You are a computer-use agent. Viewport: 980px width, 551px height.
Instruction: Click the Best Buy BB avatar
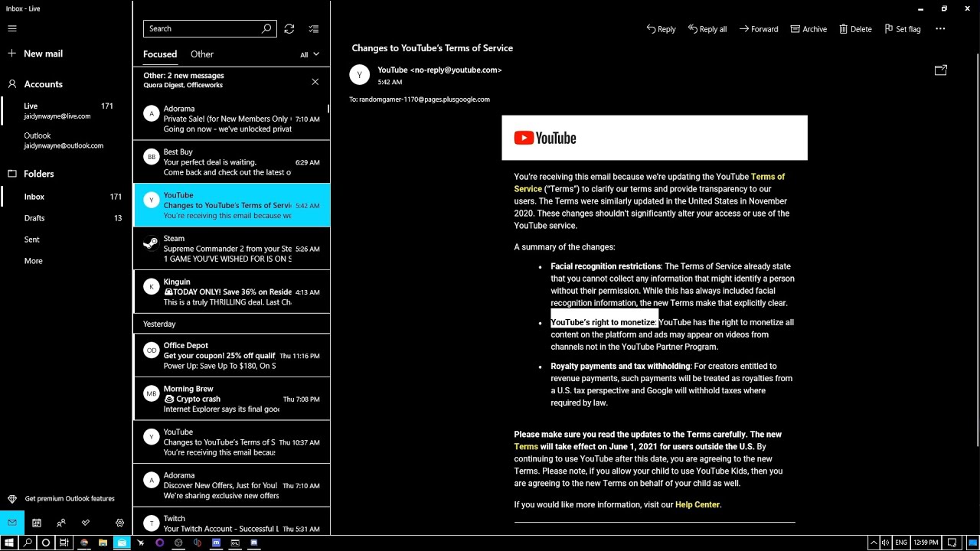click(151, 157)
